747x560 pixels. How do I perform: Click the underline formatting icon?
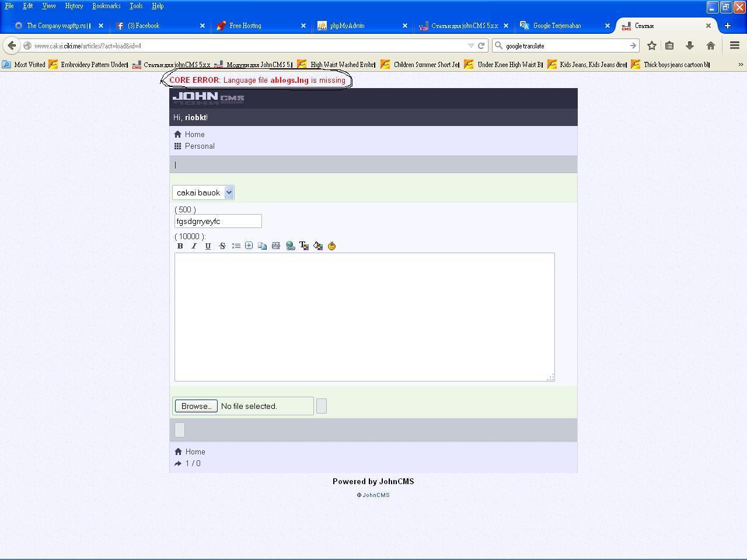(x=208, y=246)
